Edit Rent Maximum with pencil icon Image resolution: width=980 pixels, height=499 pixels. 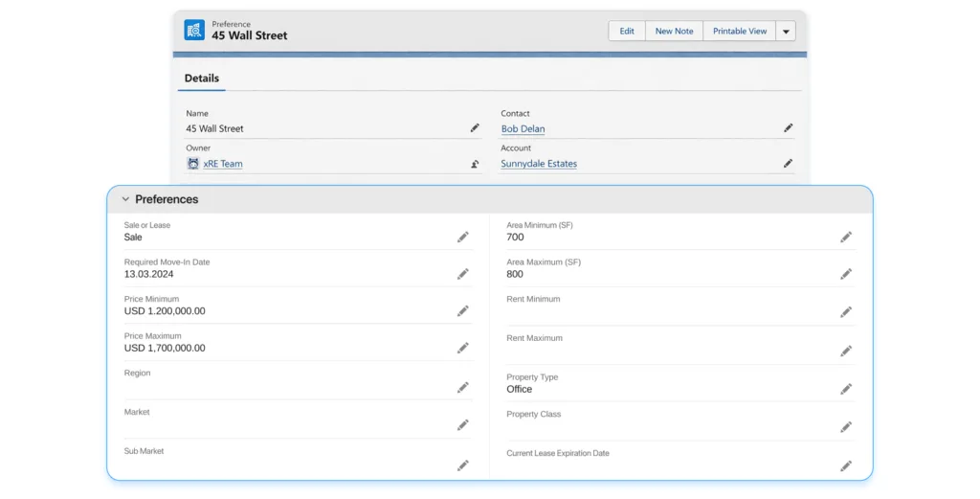click(x=846, y=352)
